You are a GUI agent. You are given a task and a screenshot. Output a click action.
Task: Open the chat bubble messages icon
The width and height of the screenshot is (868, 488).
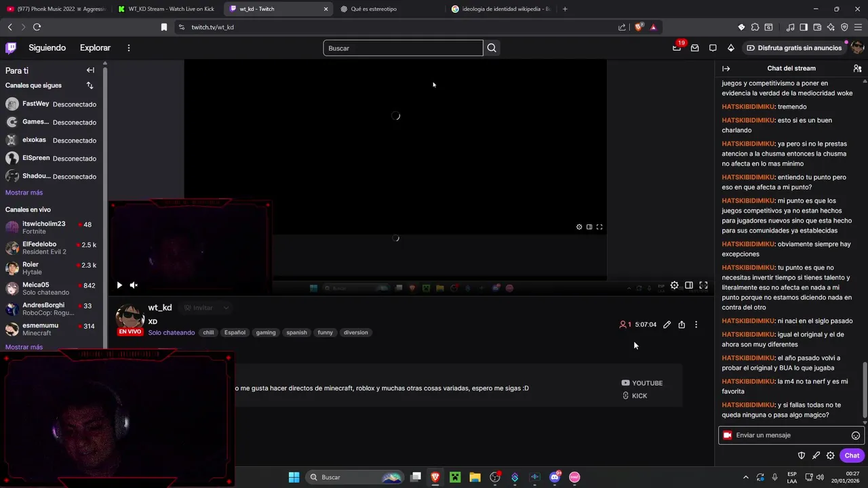click(x=713, y=48)
